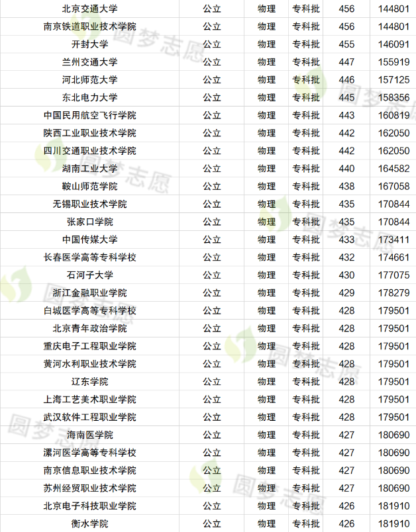This screenshot has height=532, width=416.
Task: Click the 北京交通大学 school name cell
Action: click(x=89, y=9)
